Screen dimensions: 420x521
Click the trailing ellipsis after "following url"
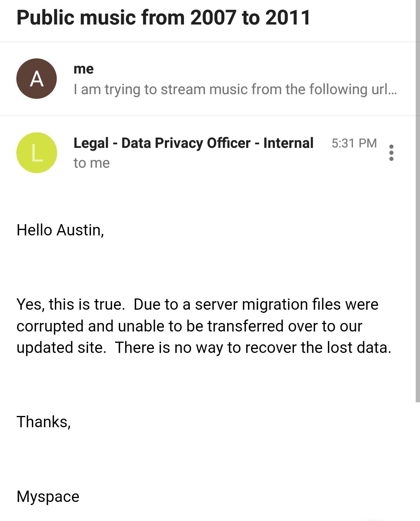[392, 90]
